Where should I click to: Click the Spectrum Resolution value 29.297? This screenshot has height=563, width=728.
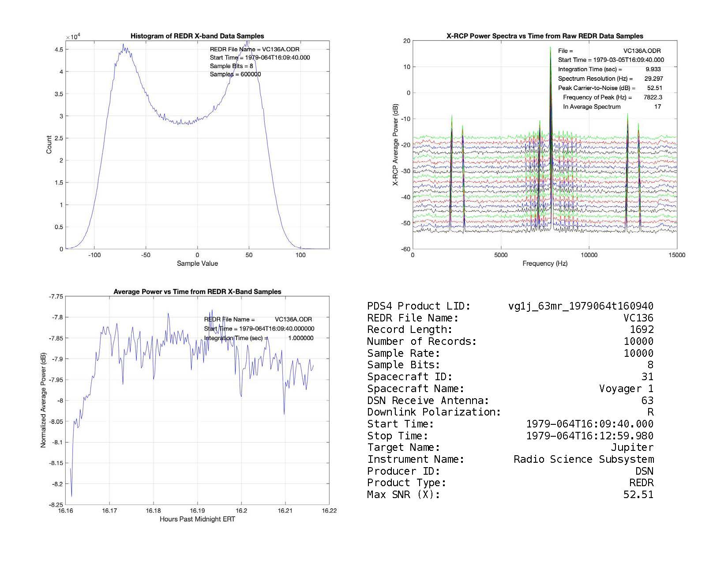coord(653,79)
